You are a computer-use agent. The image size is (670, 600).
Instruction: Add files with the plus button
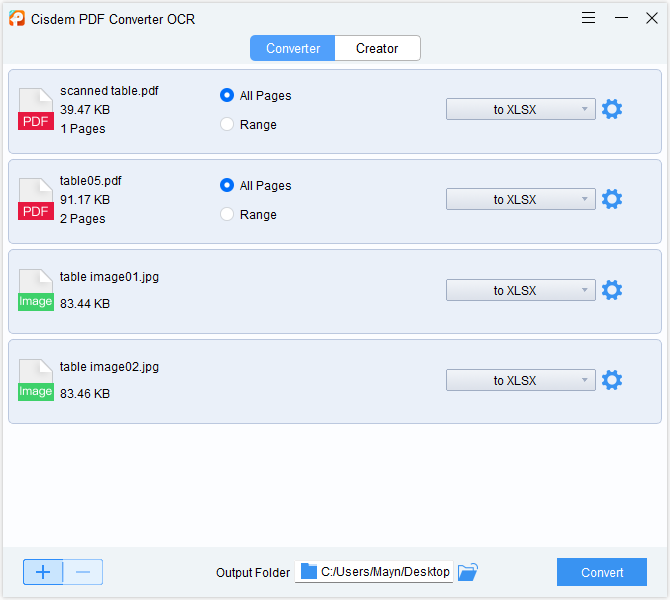pyautogui.click(x=43, y=572)
